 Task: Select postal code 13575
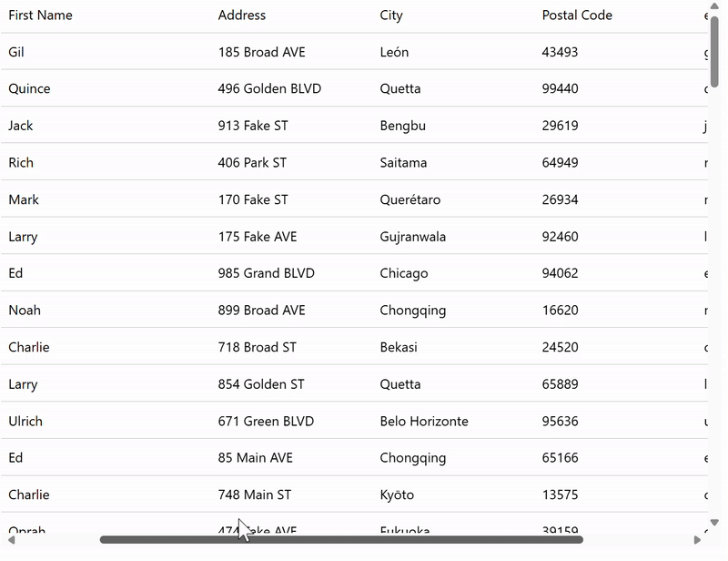coord(560,495)
